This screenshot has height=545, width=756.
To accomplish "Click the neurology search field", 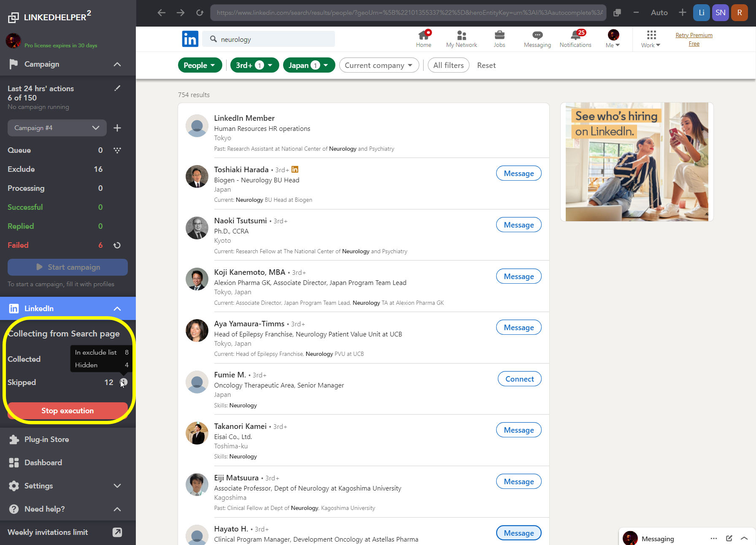I will (x=268, y=39).
